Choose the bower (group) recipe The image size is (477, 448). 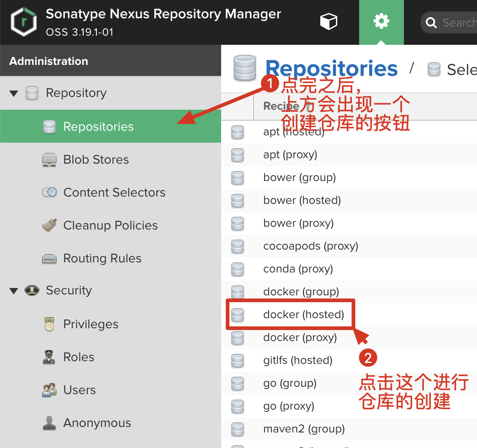pos(299,177)
